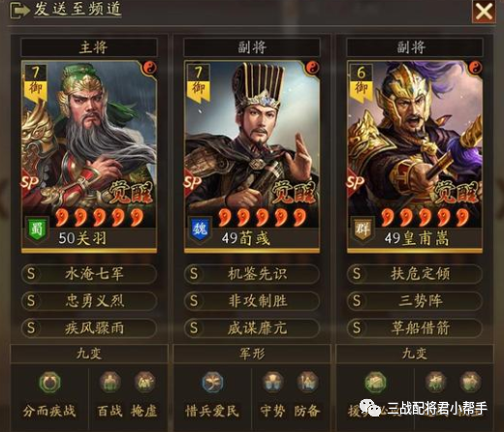Image resolution: width=504 pixels, height=432 pixels.
Task: Select the 草船借箭 skill slot
Action: tap(415, 328)
